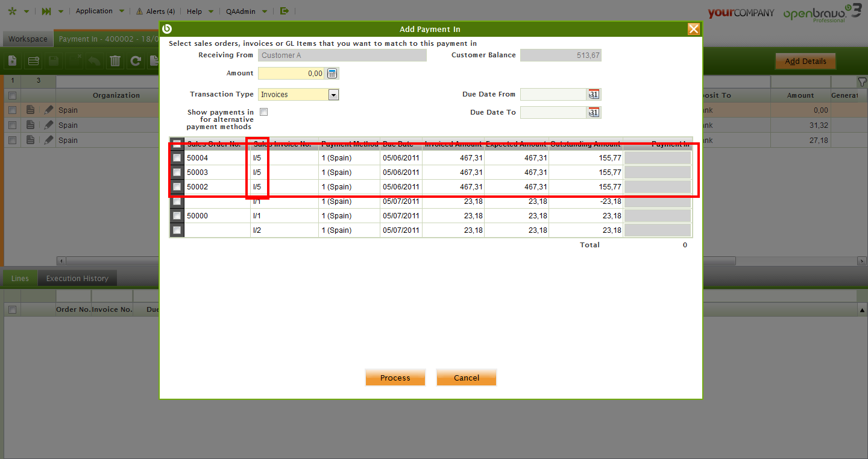The width and height of the screenshot is (868, 459).
Task: Open the Application menu
Action: pos(94,11)
